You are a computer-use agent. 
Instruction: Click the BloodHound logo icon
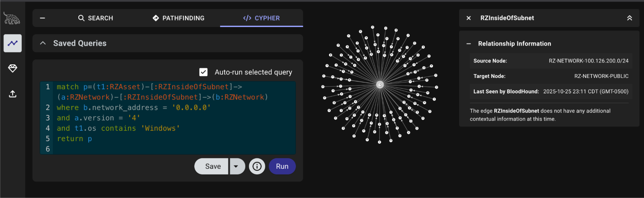pos(12,18)
